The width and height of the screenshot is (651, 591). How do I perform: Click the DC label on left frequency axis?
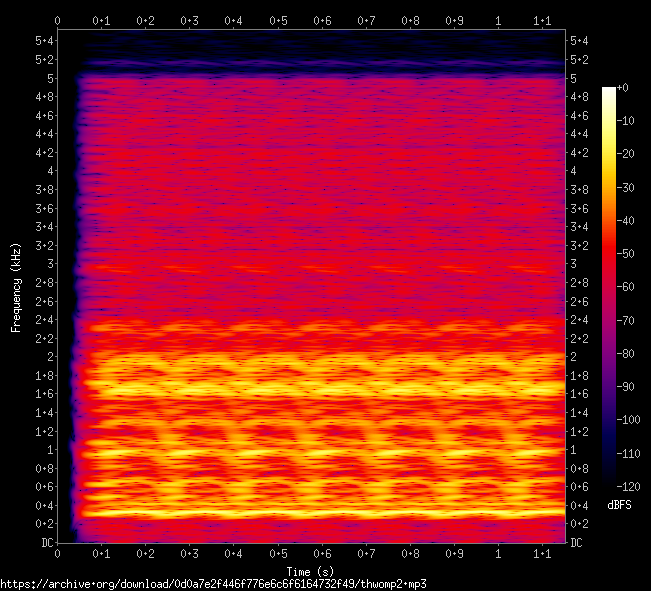pos(45,543)
